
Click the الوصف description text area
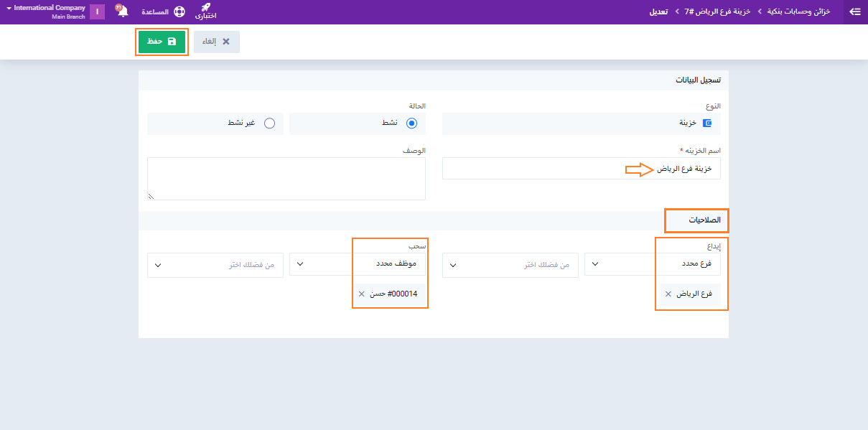coord(286,178)
